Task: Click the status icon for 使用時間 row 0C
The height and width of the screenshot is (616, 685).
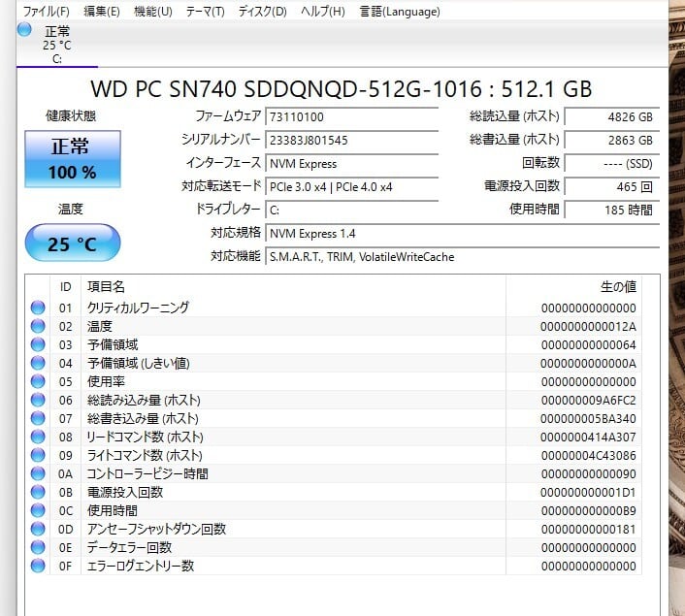Action: pyautogui.click(x=38, y=510)
